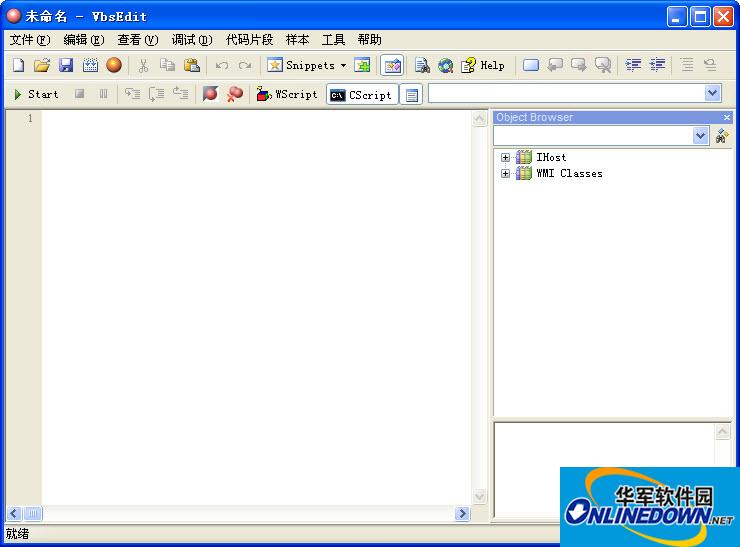Open the 样本 menu
The height and width of the screenshot is (547, 740).
point(298,40)
